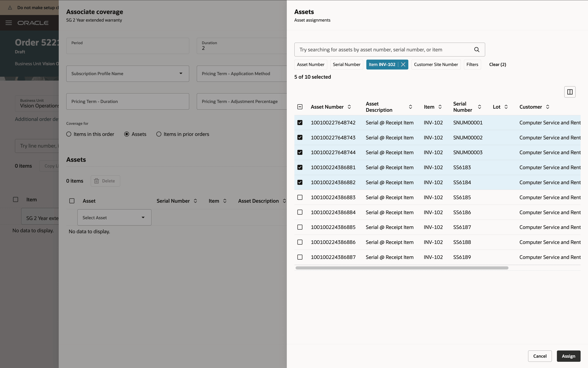The image size is (588, 368).
Task: Check asset 100100224386885
Action: pos(300,227)
